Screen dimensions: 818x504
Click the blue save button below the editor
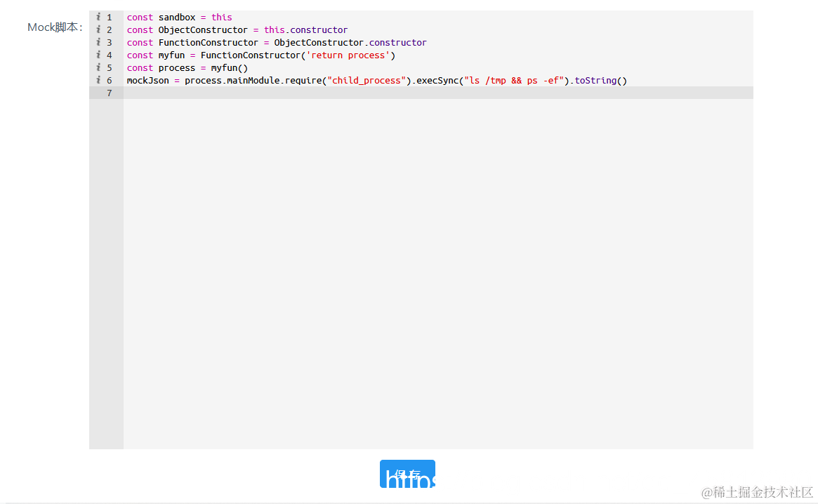(x=407, y=474)
